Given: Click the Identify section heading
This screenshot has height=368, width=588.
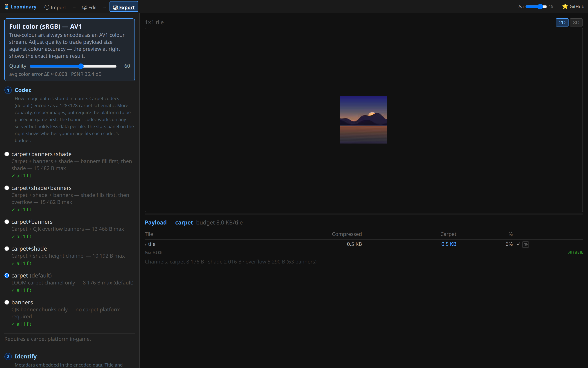Looking at the screenshot, I should (26, 356).
